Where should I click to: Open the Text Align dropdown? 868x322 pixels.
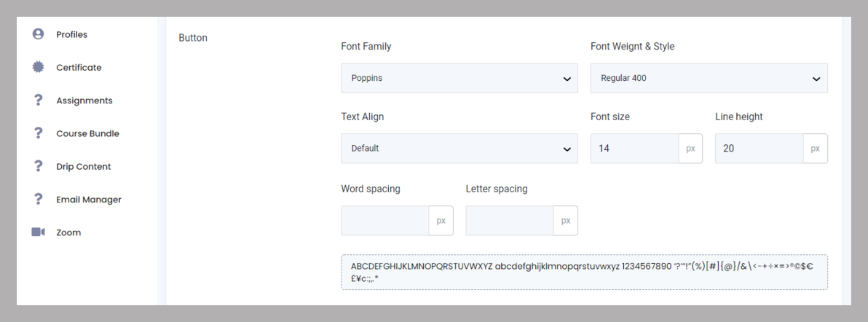click(459, 148)
